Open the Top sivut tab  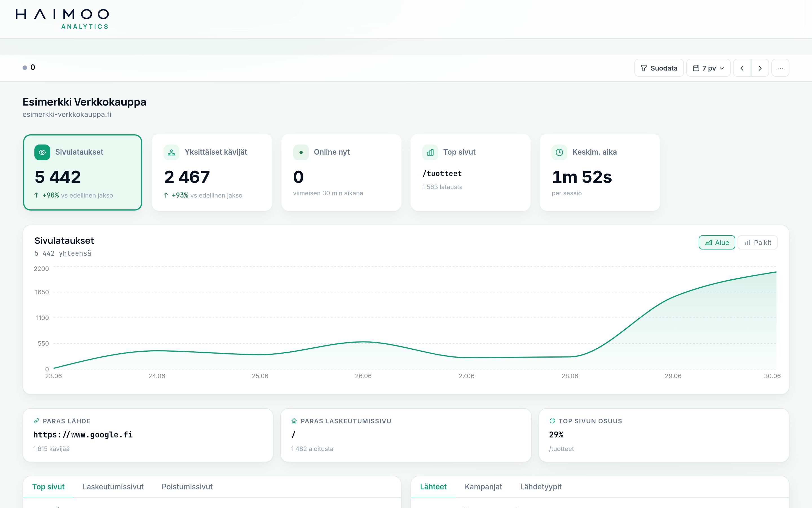(48, 487)
